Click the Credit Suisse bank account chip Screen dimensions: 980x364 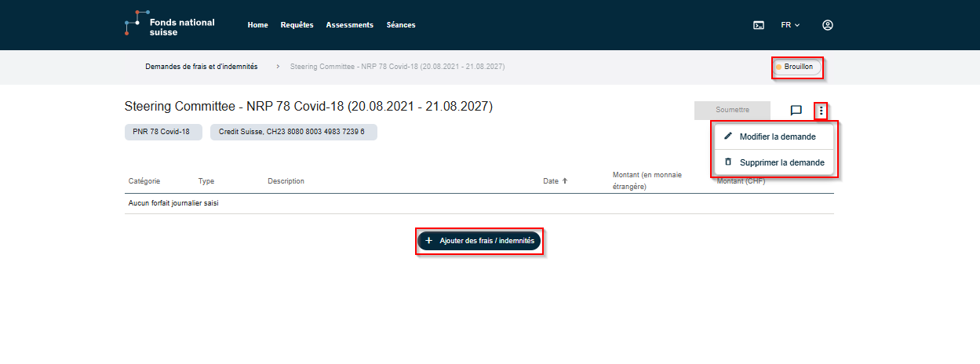coord(293,132)
